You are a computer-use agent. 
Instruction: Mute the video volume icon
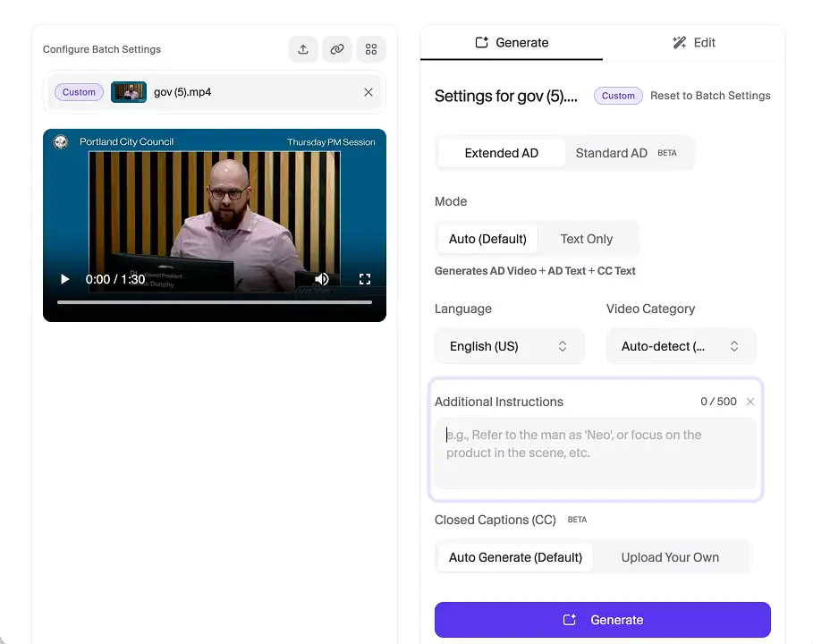click(x=322, y=279)
